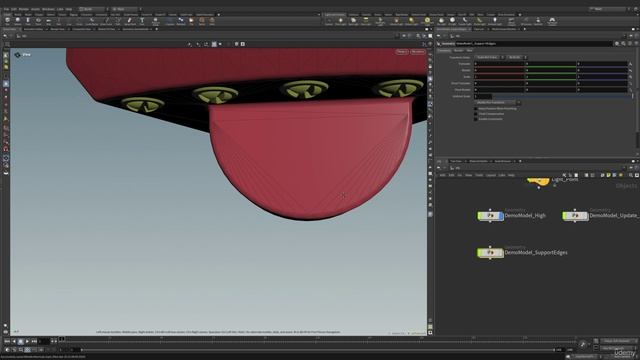
Task: Add a Distant Light from the shelf
Action: tap(411, 21)
